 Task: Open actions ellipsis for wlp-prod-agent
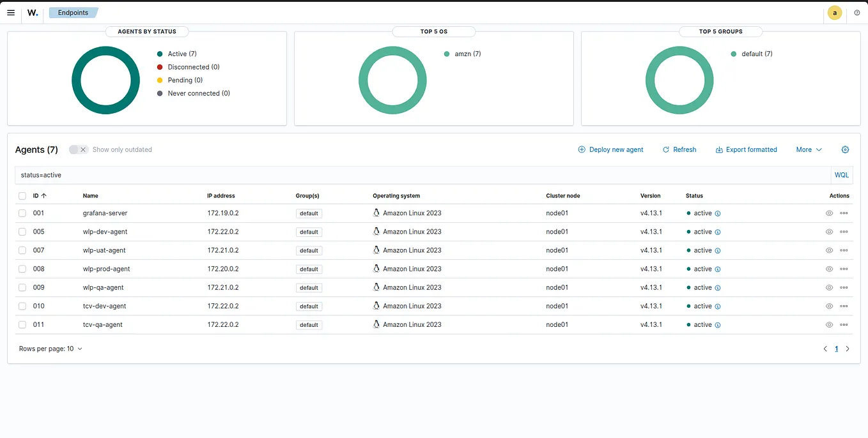tap(844, 269)
